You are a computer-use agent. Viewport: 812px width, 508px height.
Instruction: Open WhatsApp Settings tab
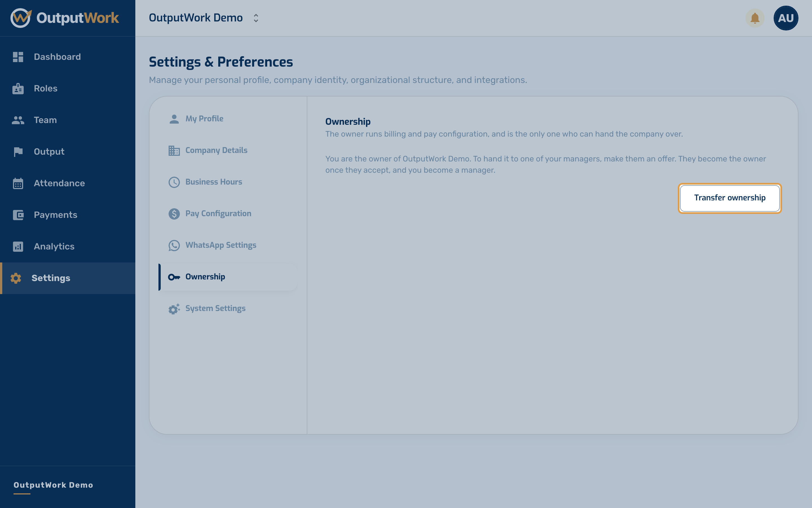tap(228, 245)
